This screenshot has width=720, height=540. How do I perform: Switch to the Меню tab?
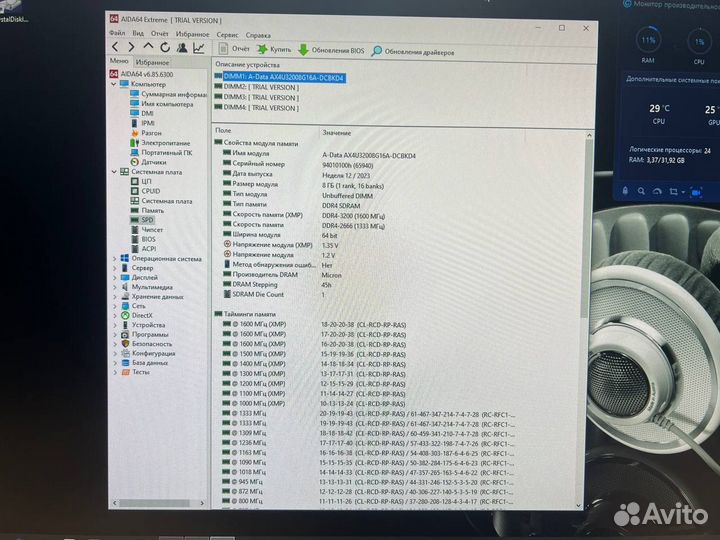[119, 61]
